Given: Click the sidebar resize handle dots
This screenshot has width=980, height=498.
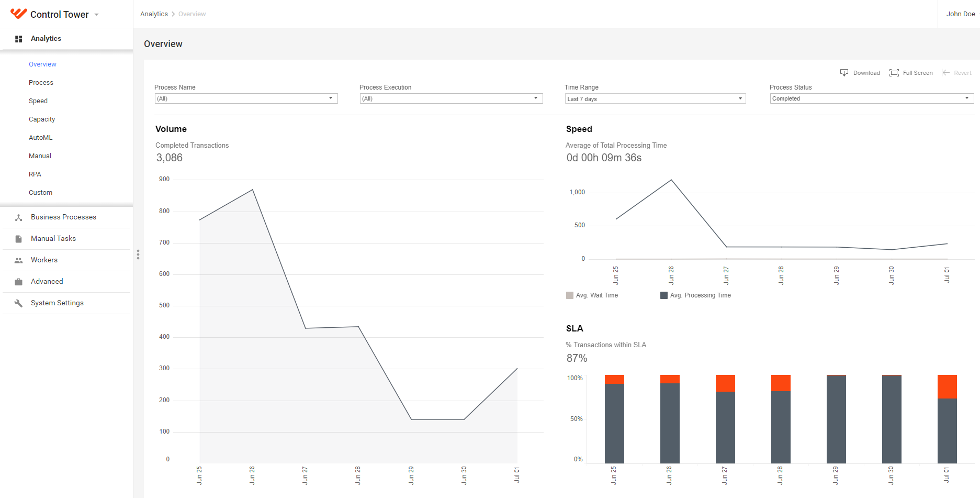Looking at the screenshot, I should tap(138, 254).
